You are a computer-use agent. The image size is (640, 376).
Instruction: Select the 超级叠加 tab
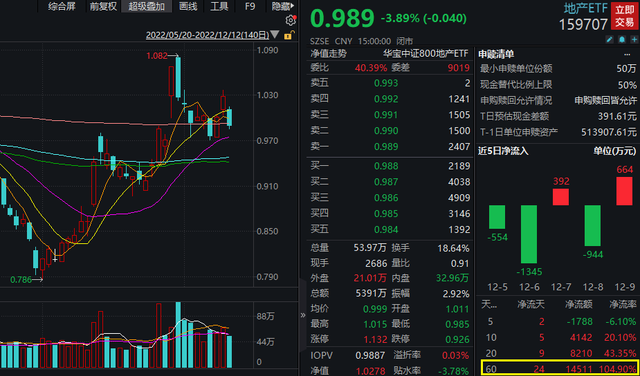(147, 7)
